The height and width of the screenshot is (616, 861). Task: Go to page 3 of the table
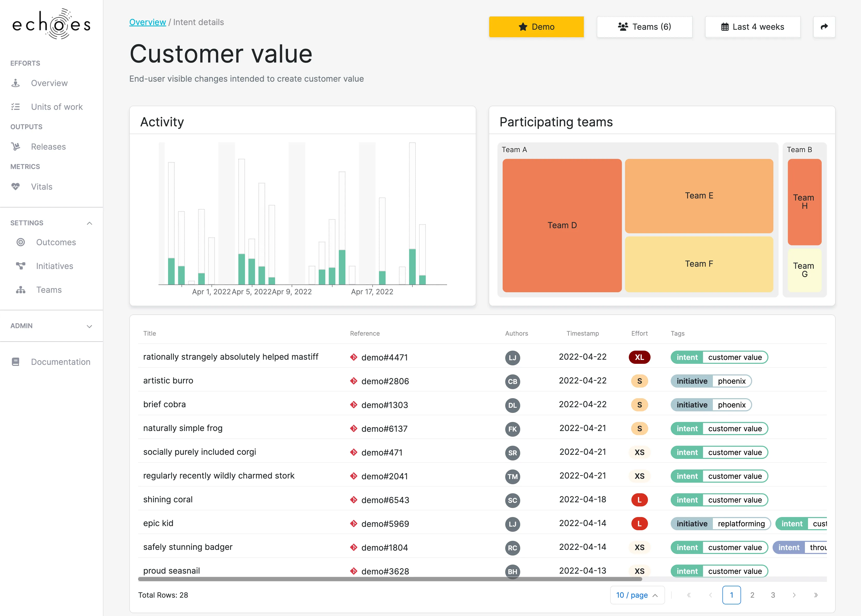pos(773,595)
